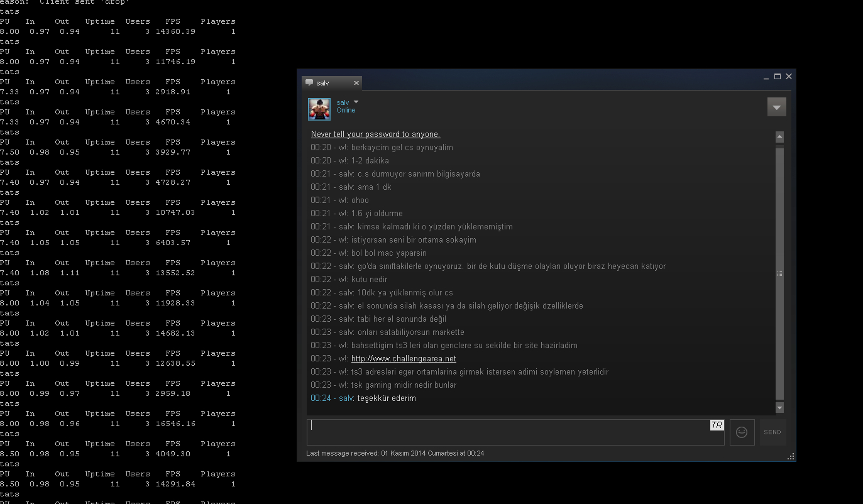
Task: Open the chat options dropdown arrow
Action: (x=777, y=107)
